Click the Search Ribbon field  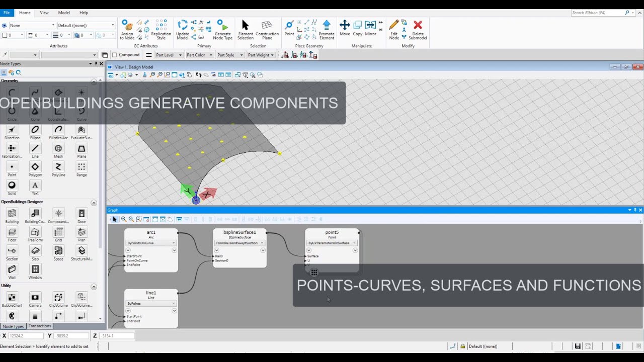pyautogui.click(x=598, y=13)
